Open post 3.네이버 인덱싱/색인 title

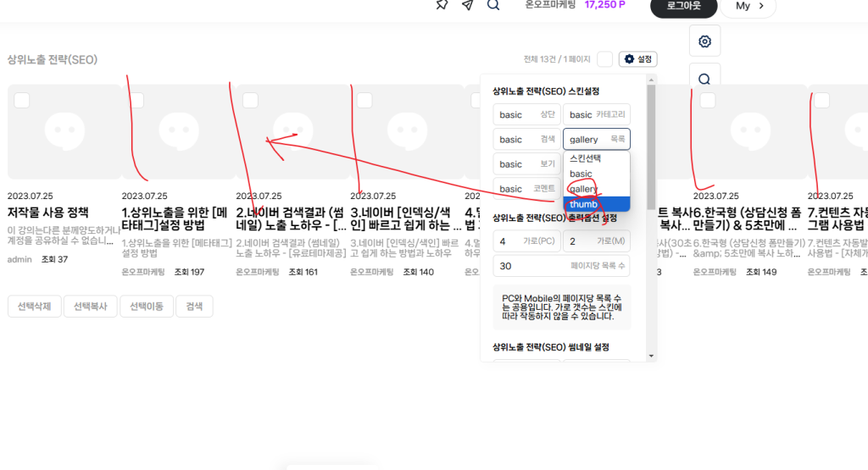point(405,218)
